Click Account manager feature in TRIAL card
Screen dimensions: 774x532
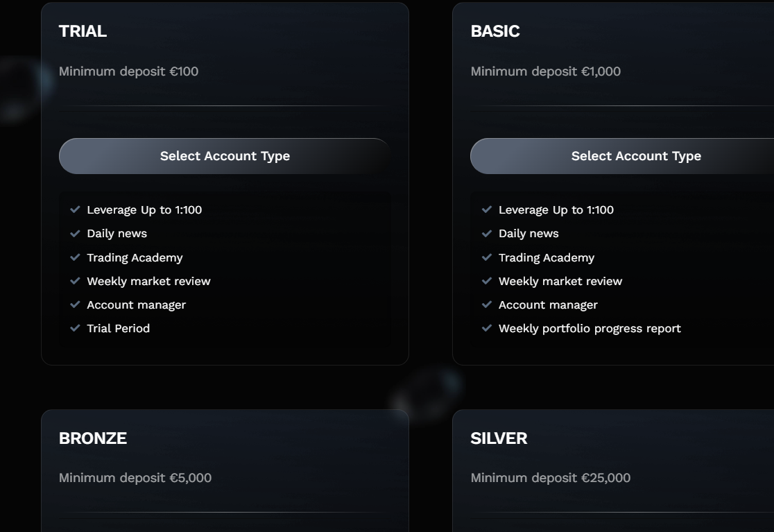136,305
